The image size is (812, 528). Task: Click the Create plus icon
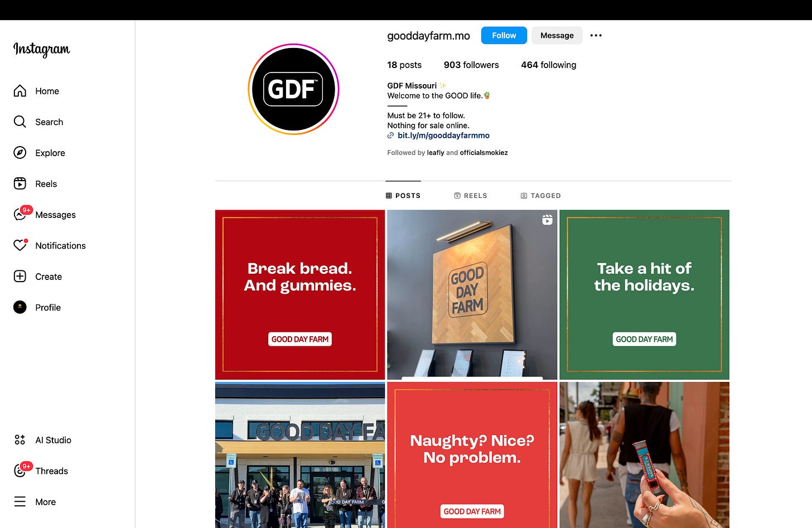coord(20,276)
